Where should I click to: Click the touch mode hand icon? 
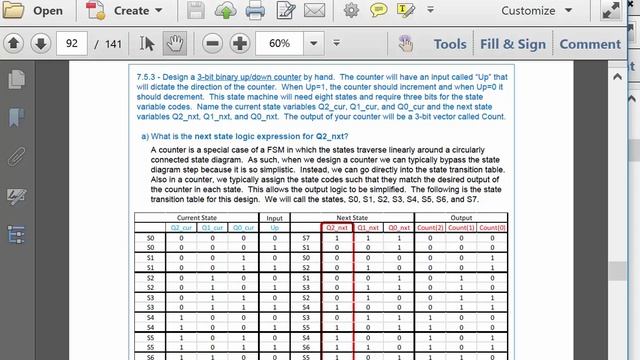tap(406, 43)
